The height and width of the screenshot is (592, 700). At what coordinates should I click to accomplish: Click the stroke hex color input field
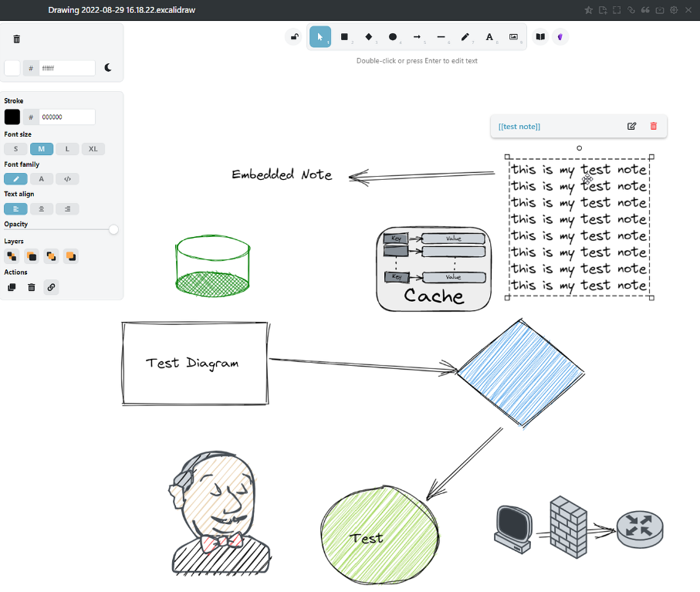tap(67, 117)
